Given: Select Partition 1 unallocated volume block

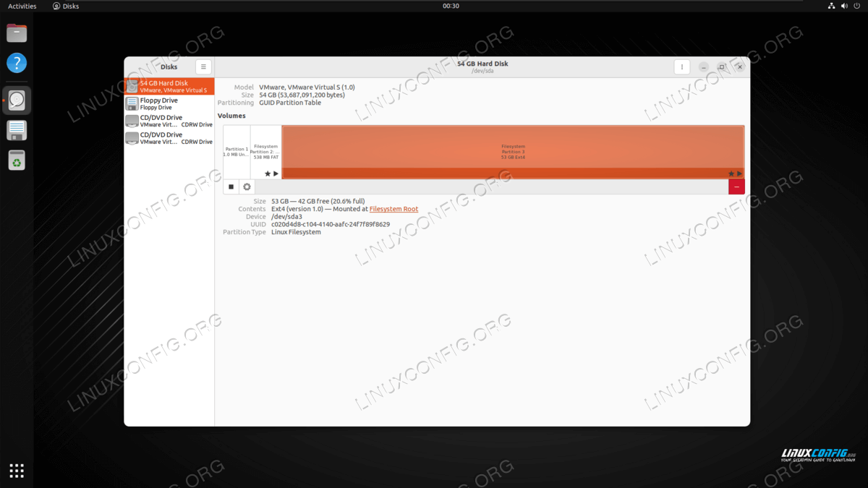Looking at the screenshot, I should pos(237,152).
